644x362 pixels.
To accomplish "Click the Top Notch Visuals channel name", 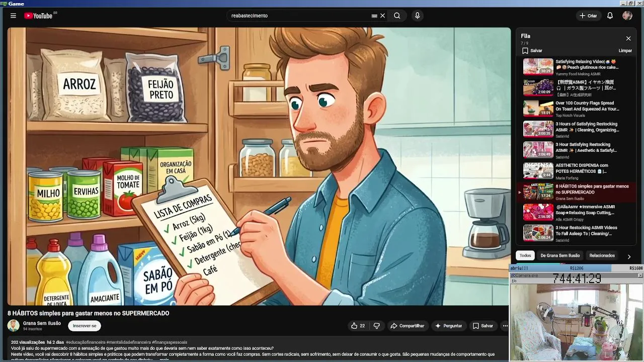I will [x=570, y=116].
